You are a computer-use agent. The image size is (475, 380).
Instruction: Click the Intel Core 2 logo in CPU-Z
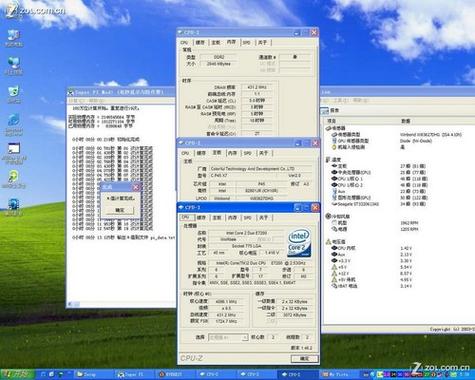pyautogui.click(x=299, y=243)
